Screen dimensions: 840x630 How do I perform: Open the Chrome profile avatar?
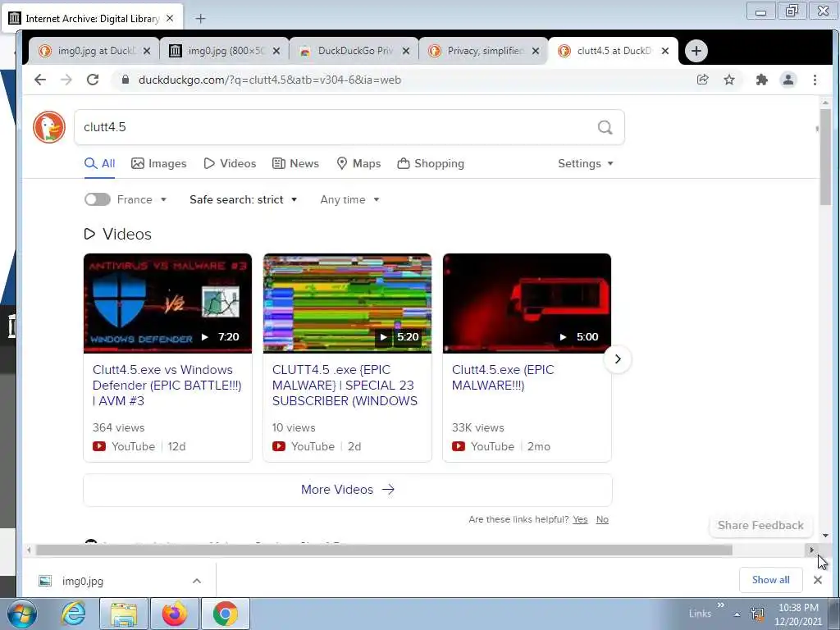[788, 80]
